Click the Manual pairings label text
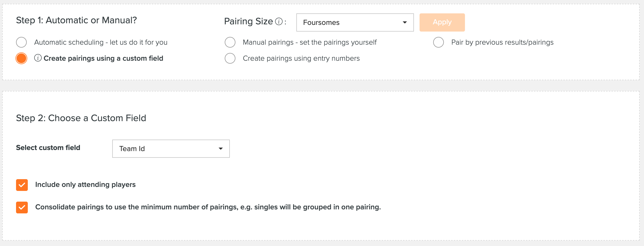This screenshot has width=644, height=246. 310,42
